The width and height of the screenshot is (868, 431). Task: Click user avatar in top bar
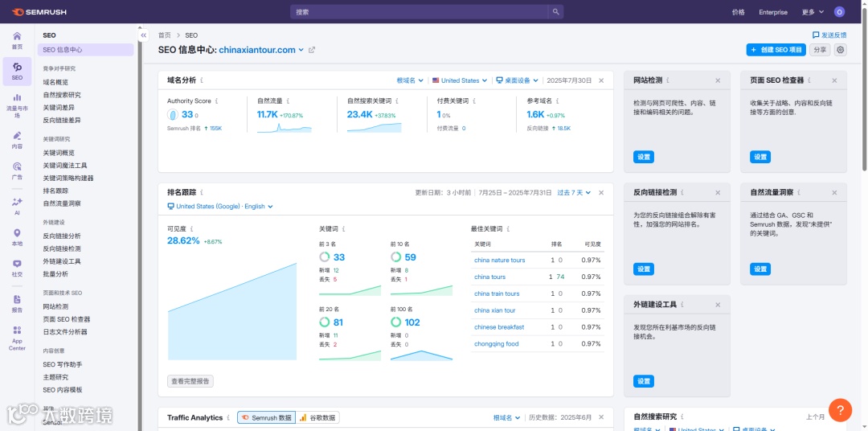(839, 11)
